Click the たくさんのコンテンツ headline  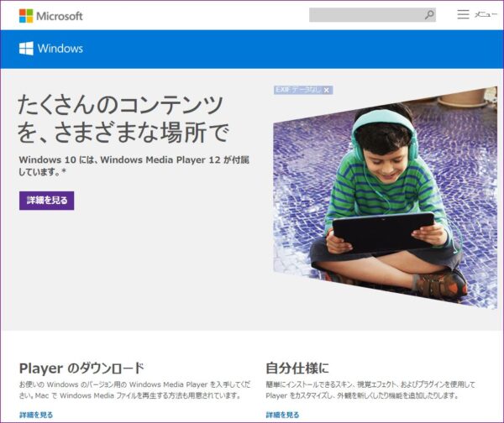click(x=123, y=119)
